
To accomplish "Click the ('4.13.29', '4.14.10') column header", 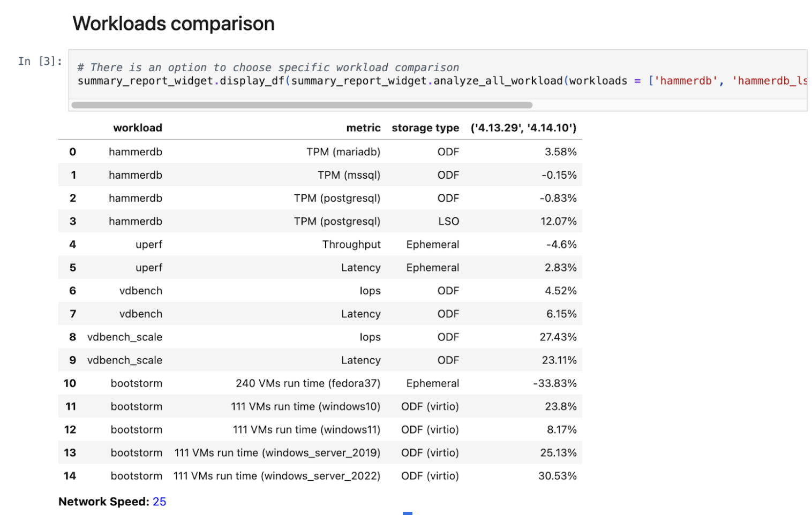I will tap(523, 128).
